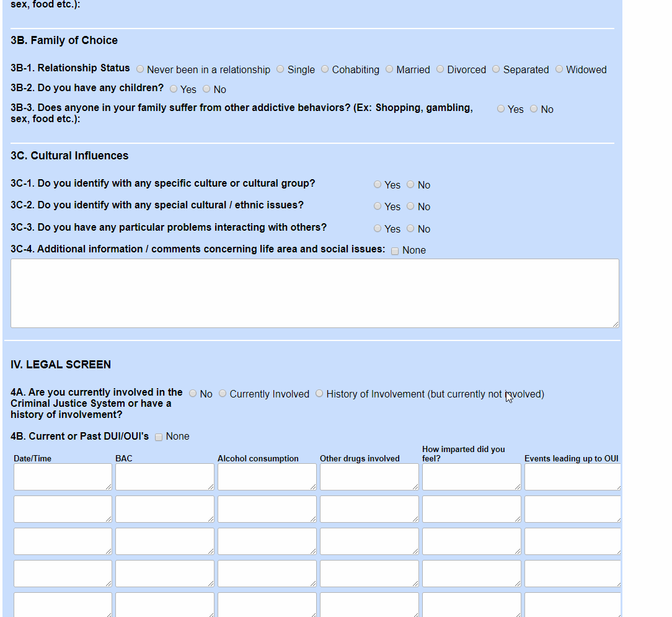
Task: Select No for Criminal Justice System involvement
Action: [193, 393]
